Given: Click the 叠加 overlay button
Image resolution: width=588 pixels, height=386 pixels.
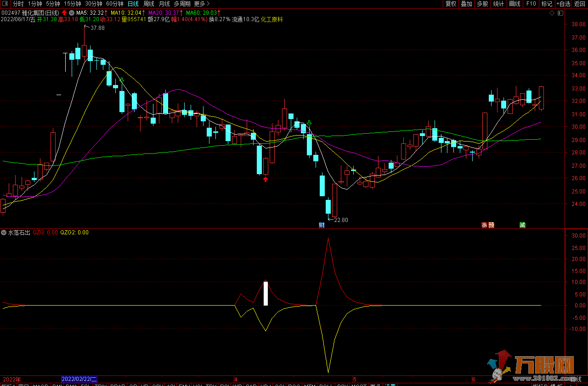Looking at the screenshot, I should [x=466, y=4].
